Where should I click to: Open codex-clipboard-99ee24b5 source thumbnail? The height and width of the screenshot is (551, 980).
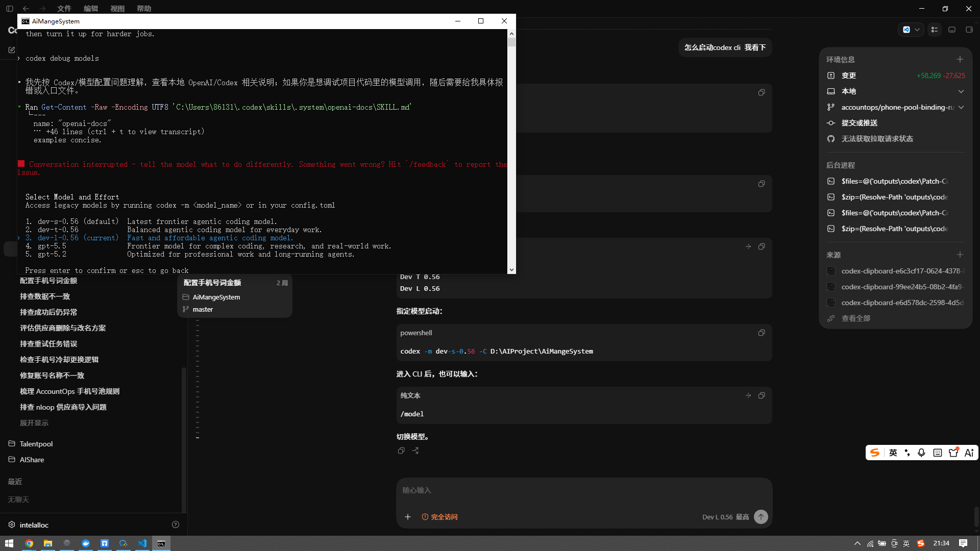(x=831, y=287)
